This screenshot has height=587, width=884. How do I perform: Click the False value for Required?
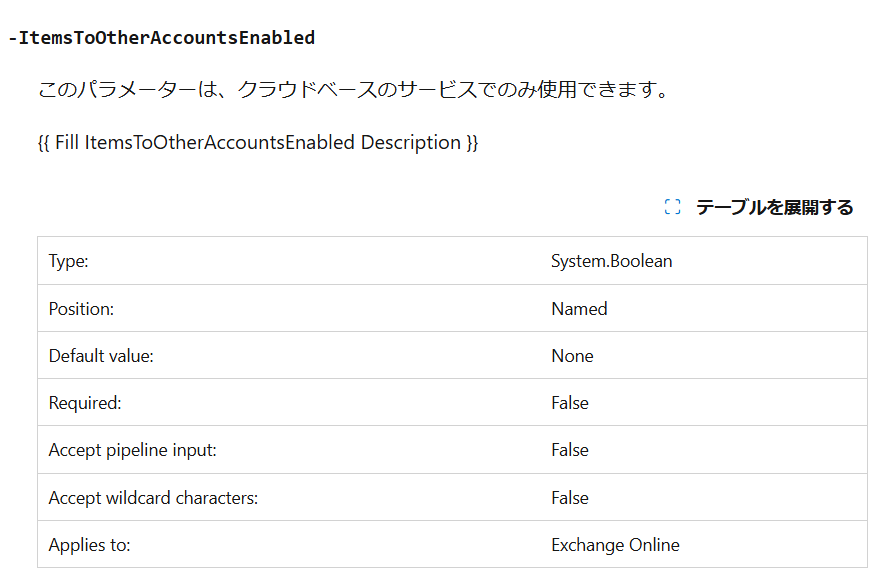(570, 403)
